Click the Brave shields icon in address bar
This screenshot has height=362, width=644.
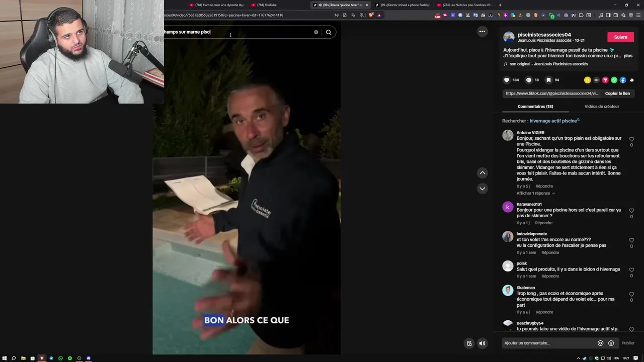tap(371, 15)
